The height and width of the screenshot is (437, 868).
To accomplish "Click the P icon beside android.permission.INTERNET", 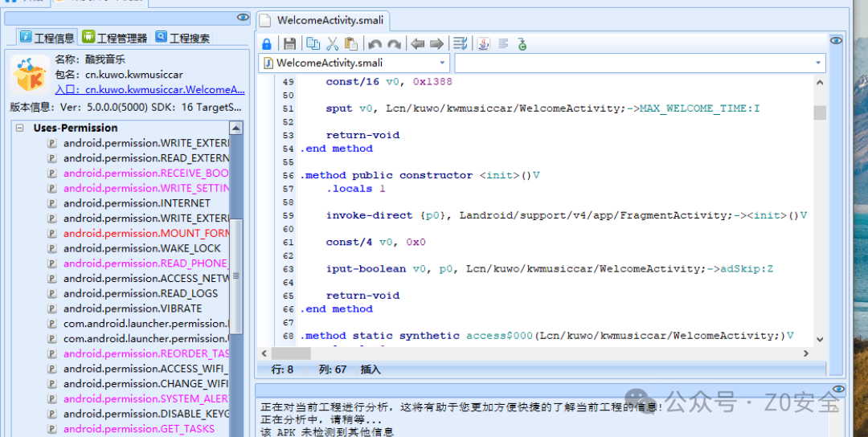I will pos(52,203).
